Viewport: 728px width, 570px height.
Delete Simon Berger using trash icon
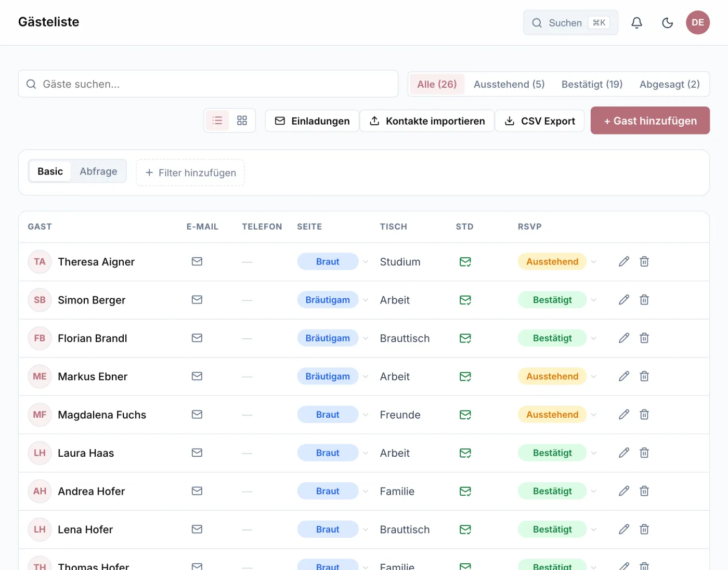644,300
